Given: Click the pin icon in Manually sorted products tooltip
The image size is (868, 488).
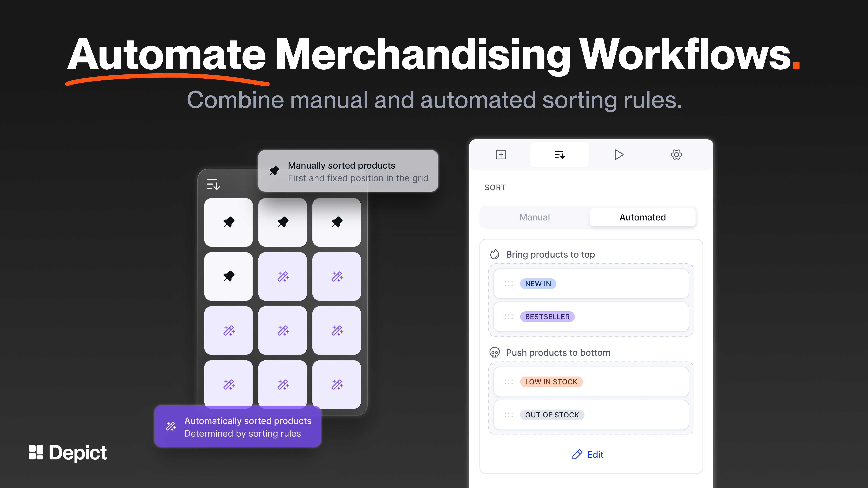Looking at the screenshot, I should click(274, 171).
